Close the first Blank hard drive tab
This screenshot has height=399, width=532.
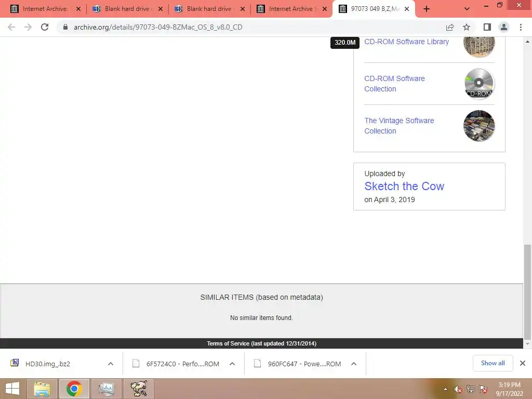pos(161,9)
